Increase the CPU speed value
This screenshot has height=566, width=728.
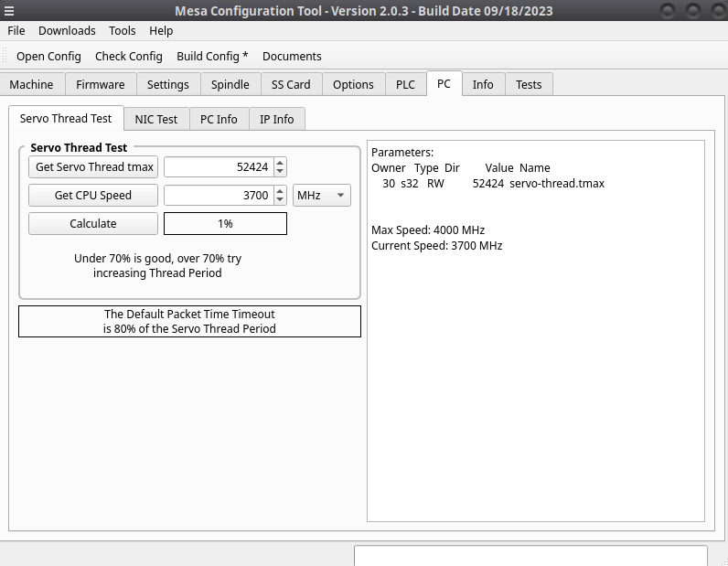click(280, 191)
